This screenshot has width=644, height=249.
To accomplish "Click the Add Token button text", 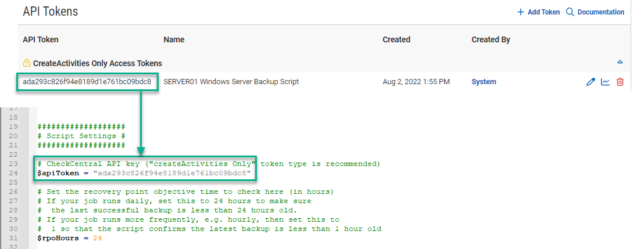I will (x=543, y=12).
